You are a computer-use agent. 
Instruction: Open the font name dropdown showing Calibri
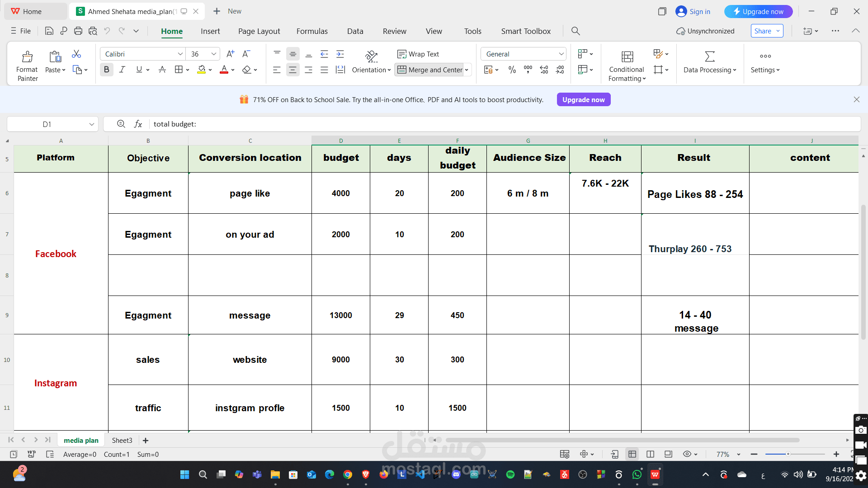point(180,54)
